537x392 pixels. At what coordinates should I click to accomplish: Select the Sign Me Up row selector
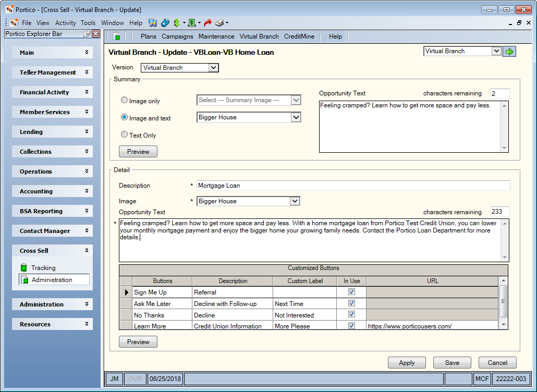[x=126, y=292]
